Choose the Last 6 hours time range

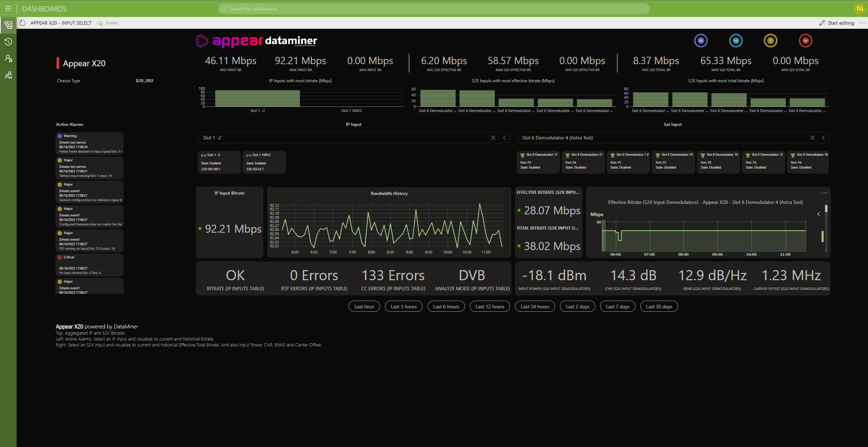tap(446, 307)
